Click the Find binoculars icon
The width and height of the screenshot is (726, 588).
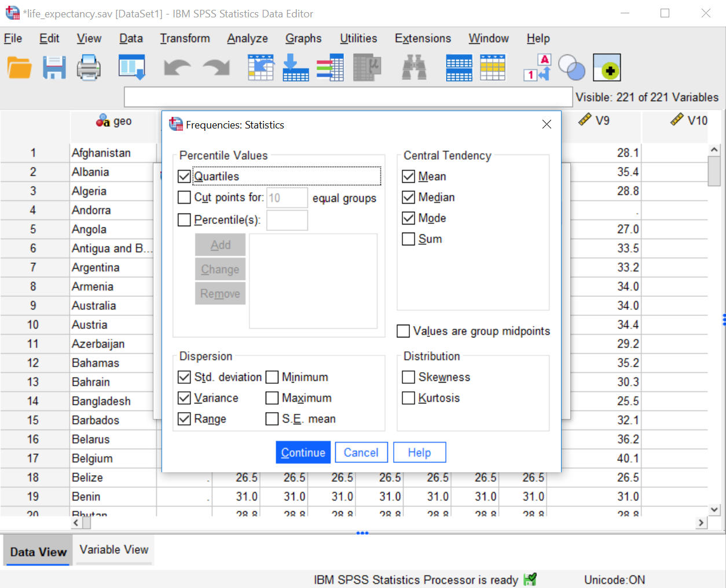[414, 68]
